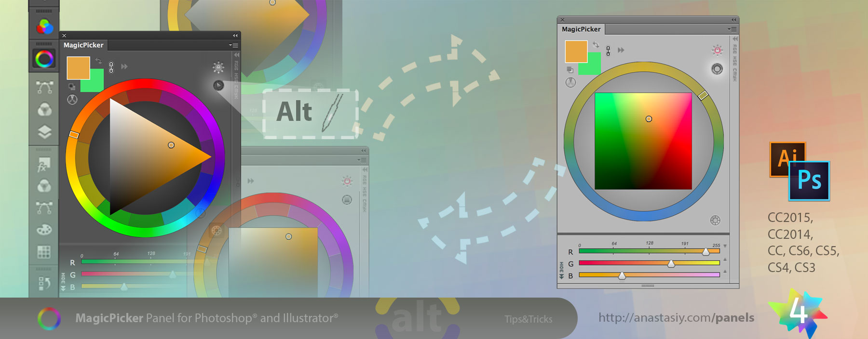Collapse dark MagicPicker panel with title-bar arrows
Image resolution: width=868 pixels, height=339 pixels.
235,36
